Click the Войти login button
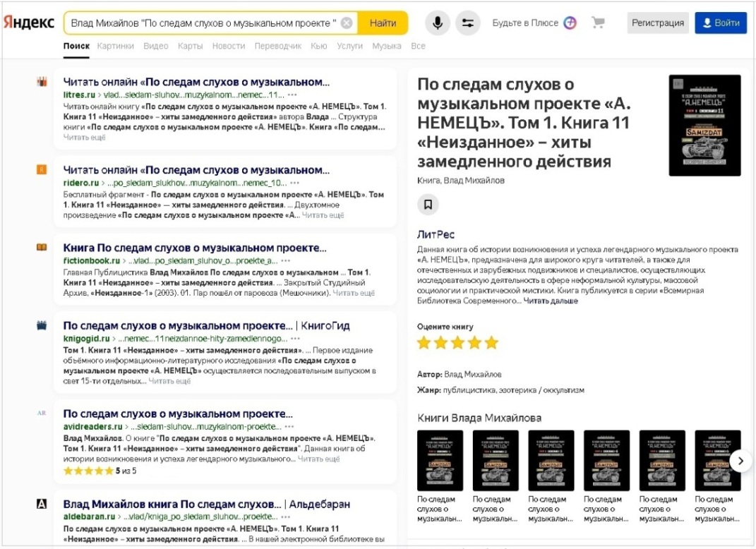 click(x=721, y=23)
